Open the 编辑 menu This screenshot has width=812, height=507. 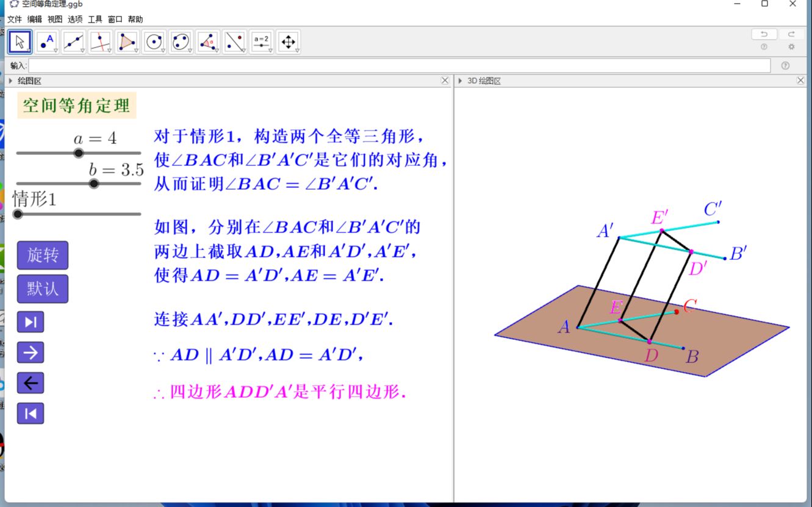point(34,20)
